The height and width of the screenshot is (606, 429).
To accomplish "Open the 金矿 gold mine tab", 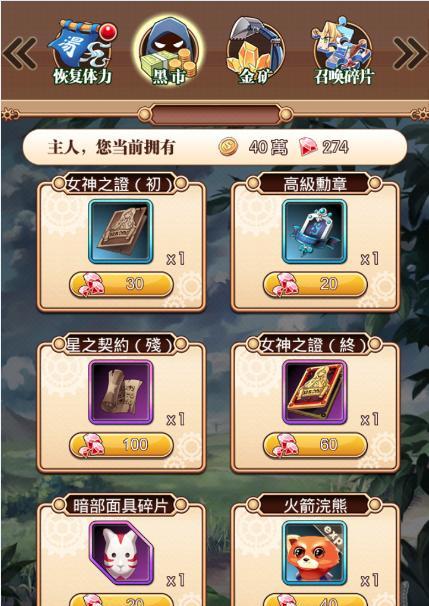I will pos(255,51).
